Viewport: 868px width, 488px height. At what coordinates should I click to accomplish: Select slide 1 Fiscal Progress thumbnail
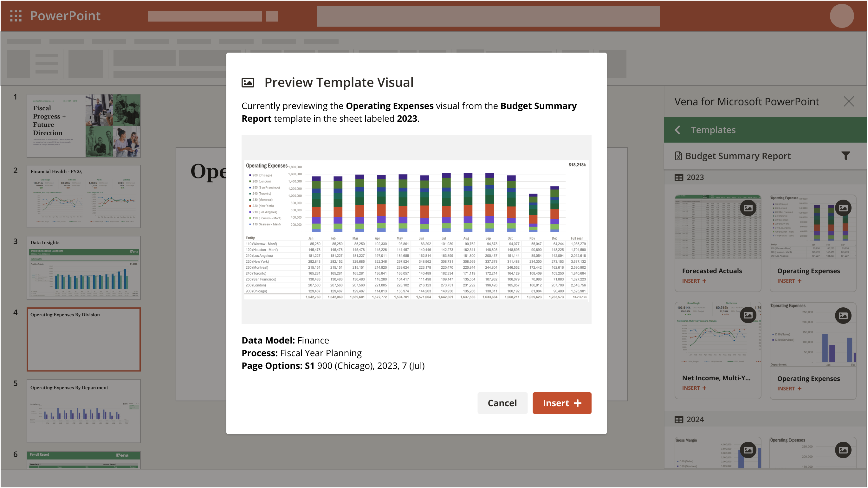84,125
